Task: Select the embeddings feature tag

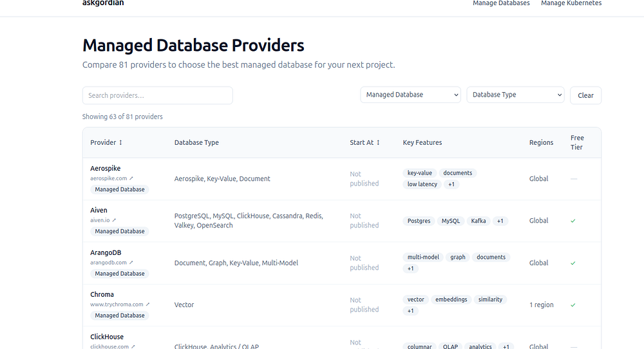Action: [451, 299]
